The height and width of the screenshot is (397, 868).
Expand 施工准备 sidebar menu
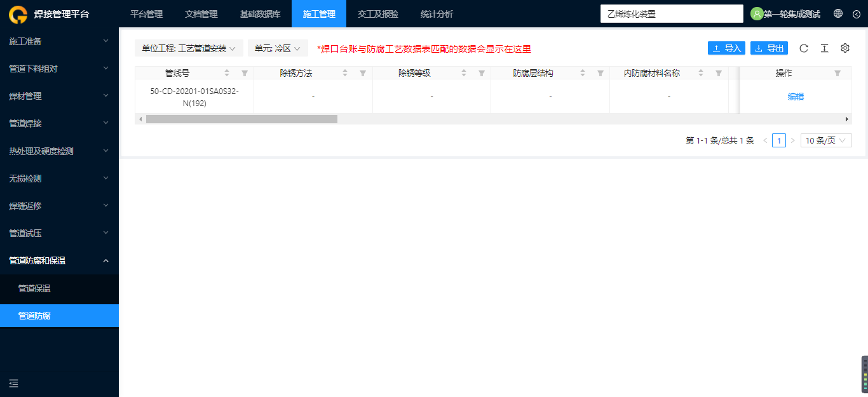click(x=59, y=41)
